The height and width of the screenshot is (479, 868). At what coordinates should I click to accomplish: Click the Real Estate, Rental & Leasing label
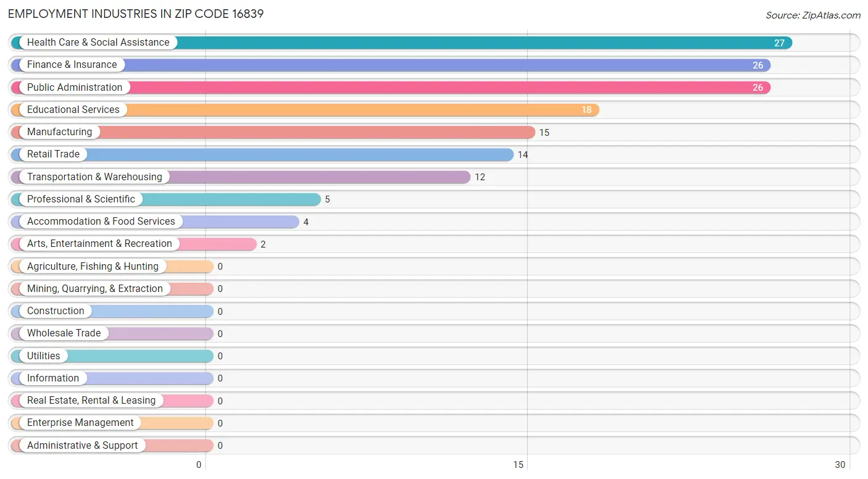pyautogui.click(x=91, y=401)
